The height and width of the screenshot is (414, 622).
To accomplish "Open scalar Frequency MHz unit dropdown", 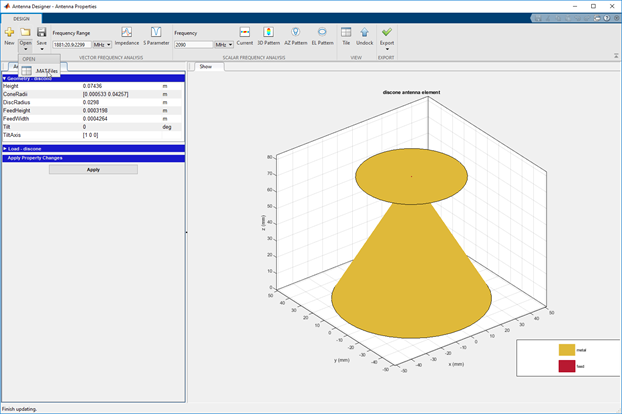I will [224, 45].
